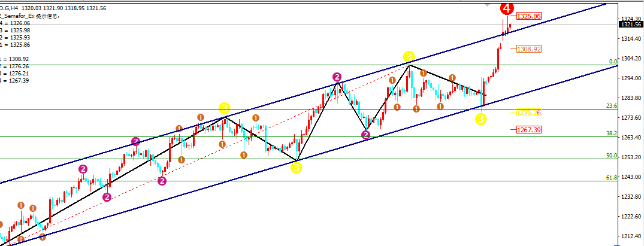Image resolution: width=644 pixels, height=246 pixels.
Task: Click the Fibonacci 23.6 level label
Action: (612, 106)
